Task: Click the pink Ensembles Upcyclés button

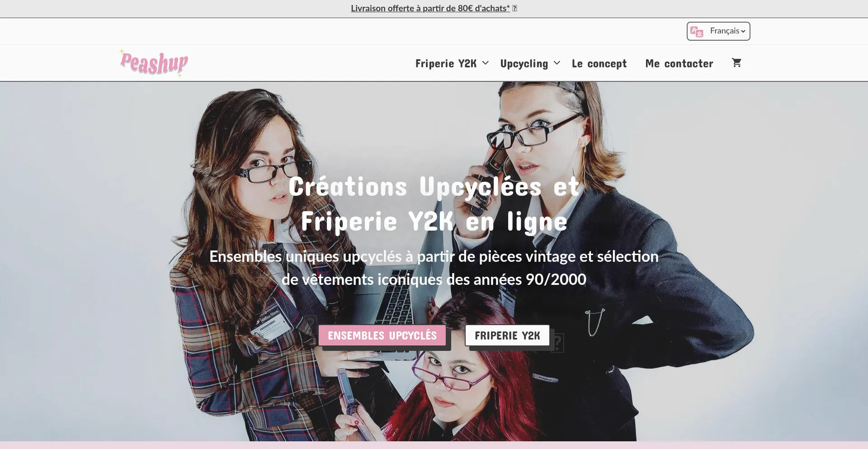Action: pyautogui.click(x=382, y=336)
